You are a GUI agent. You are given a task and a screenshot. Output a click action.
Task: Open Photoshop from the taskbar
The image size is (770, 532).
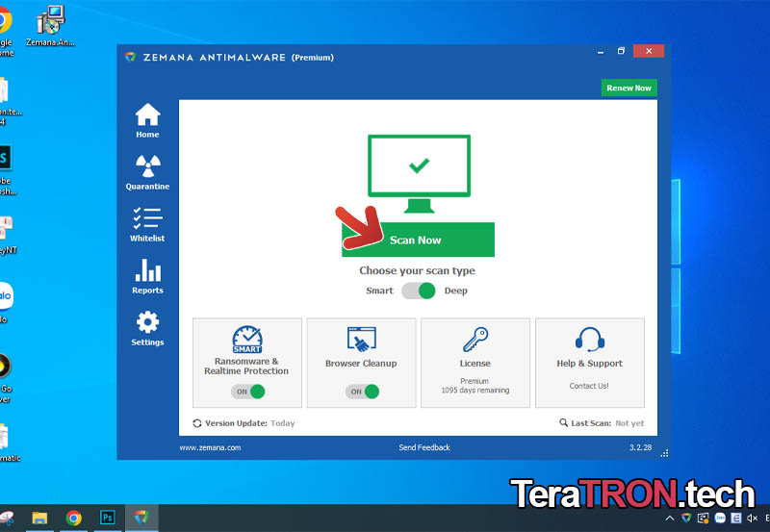(x=108, y=518)
